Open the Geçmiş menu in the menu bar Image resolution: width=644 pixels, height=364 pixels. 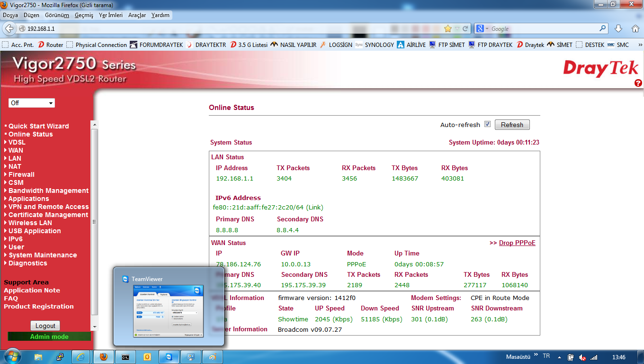click(84, 15)
